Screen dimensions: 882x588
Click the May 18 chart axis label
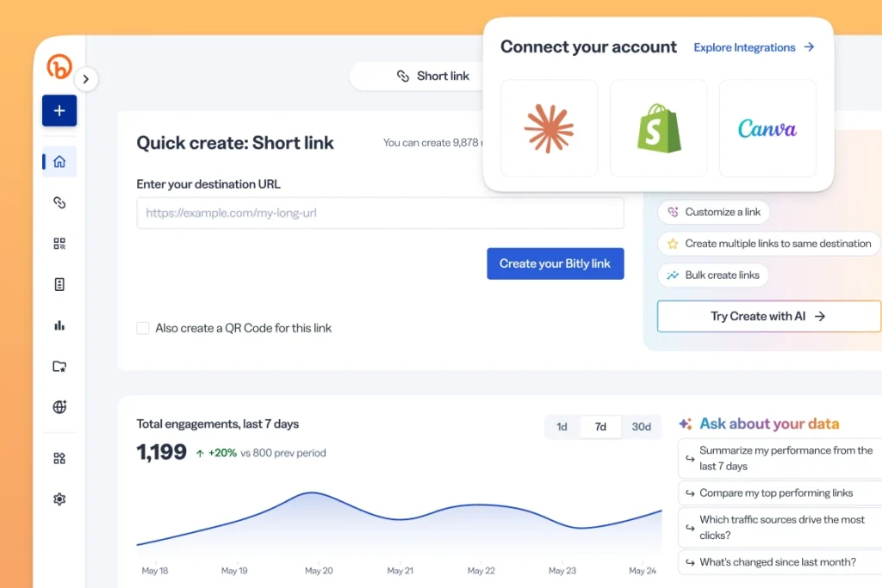[155, 571]
